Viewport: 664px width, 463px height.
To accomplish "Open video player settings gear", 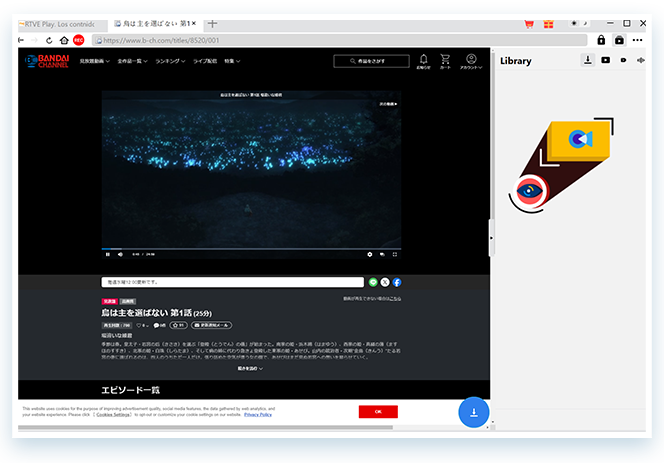I will click(370, 254).
